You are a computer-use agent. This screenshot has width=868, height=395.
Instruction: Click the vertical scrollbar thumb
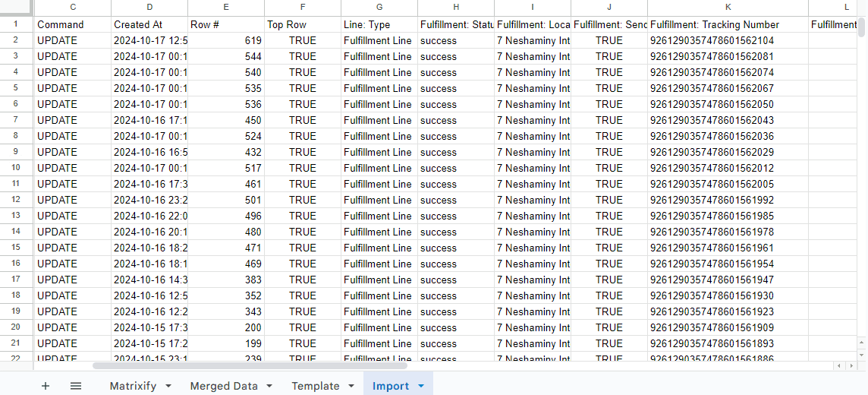862,27
